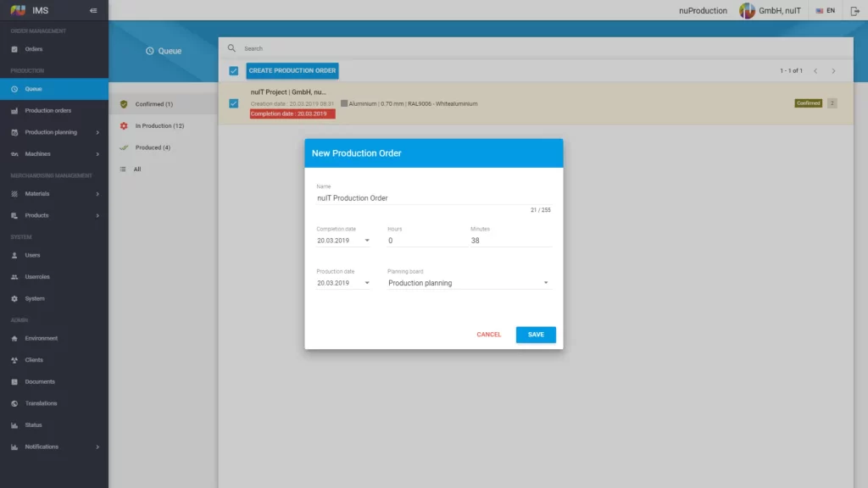Image resolution: width=868 pixels, height=488 pixels.
Task: Click the Translations globe icon
Action: point(14,404)
